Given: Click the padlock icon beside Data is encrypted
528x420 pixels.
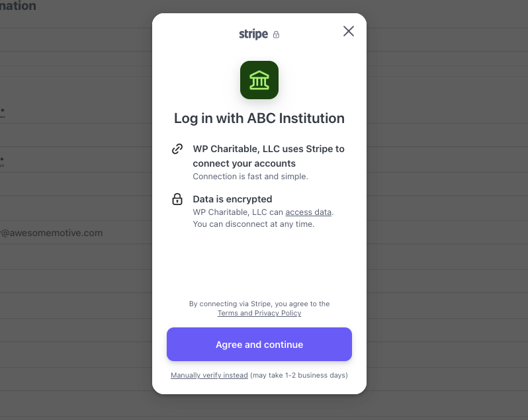Looking at the screenshot, I should pos(177,199).
